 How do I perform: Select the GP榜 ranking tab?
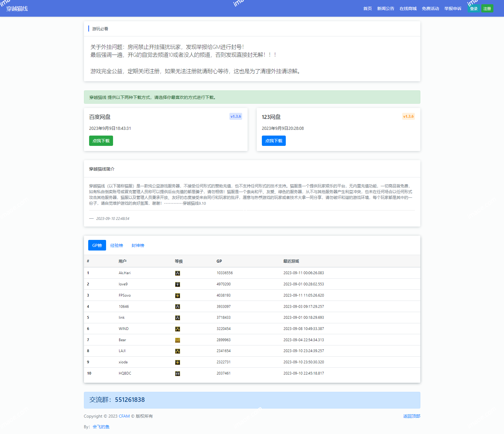pos(97,245)
